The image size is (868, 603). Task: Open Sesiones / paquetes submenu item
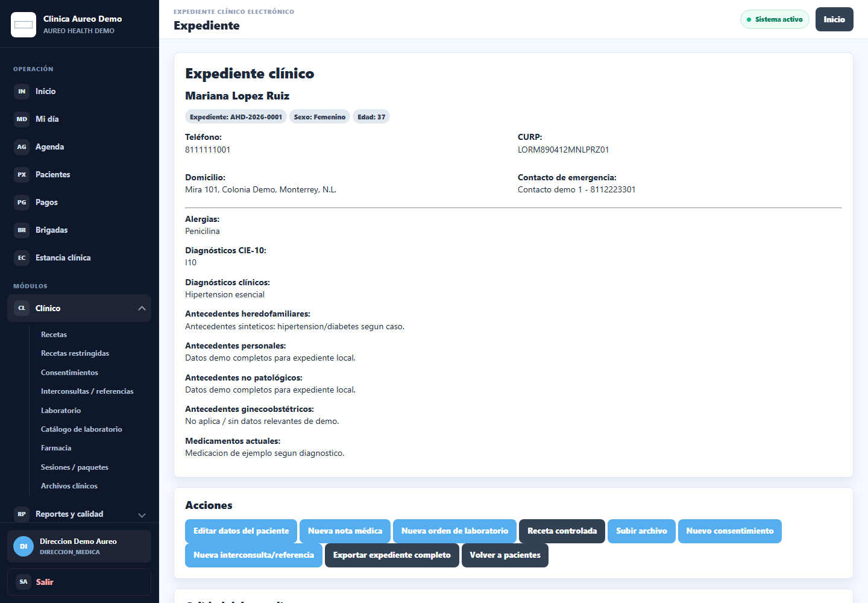tap(75, 467)
